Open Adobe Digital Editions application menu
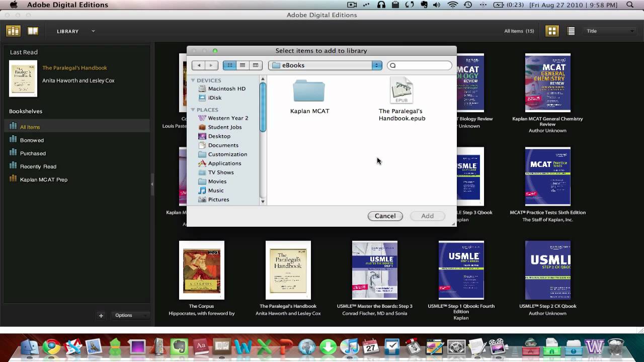The height and width of the screenshot is (362, 644). [67, 5]
